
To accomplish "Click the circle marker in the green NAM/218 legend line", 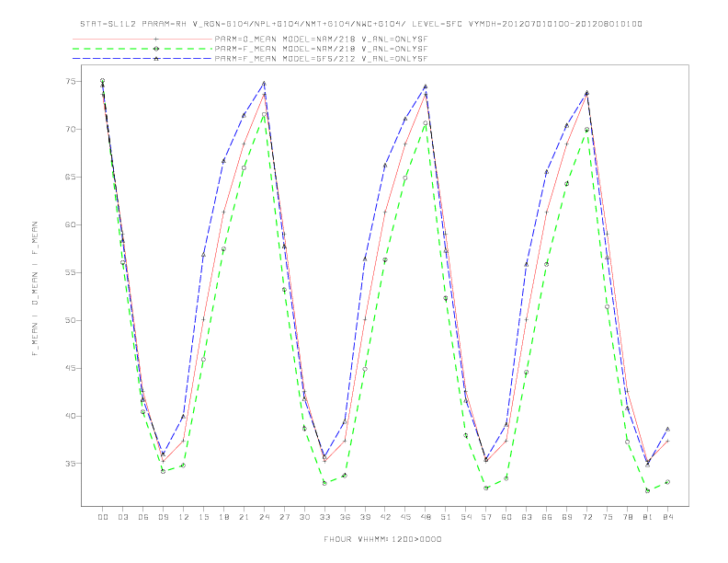I will pyautogui.click(x=156, y=49).
